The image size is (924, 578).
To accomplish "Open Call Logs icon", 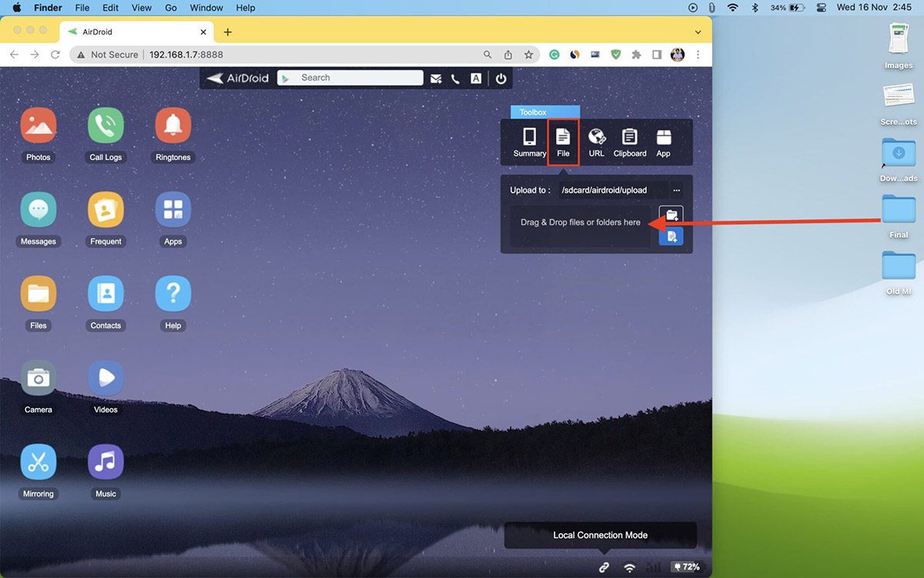I will click(x=105, y=126).
